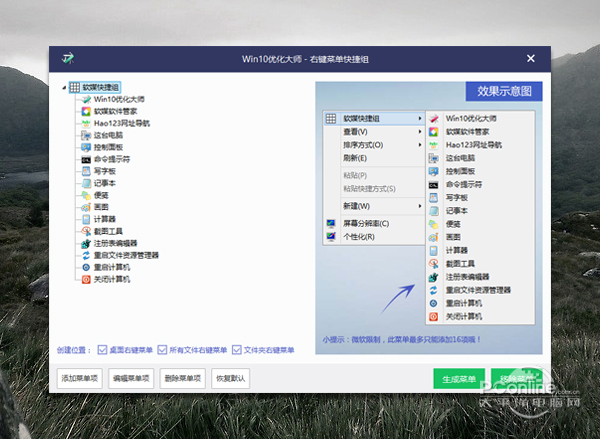Select the 控制面板 icon in the left tree

[86, 147]
